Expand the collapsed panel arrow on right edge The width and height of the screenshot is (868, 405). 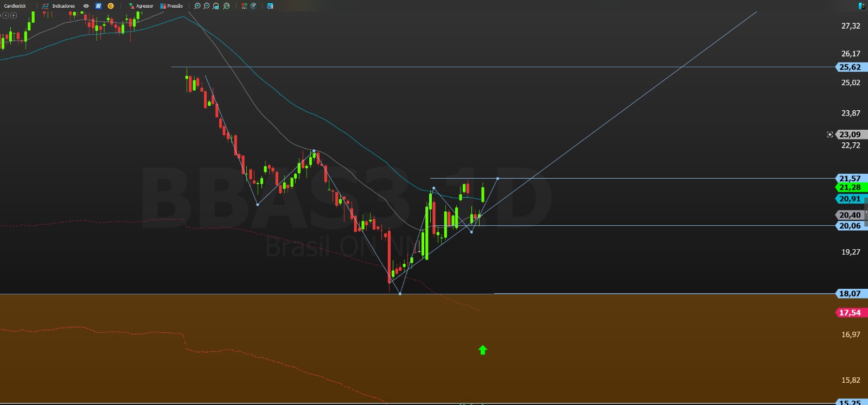coord(866,212)
